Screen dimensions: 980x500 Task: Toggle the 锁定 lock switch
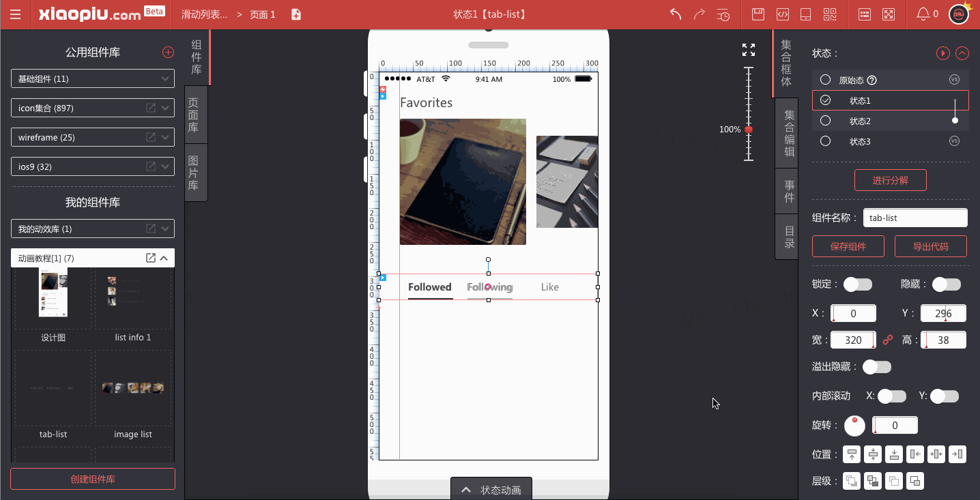point(858,284)
